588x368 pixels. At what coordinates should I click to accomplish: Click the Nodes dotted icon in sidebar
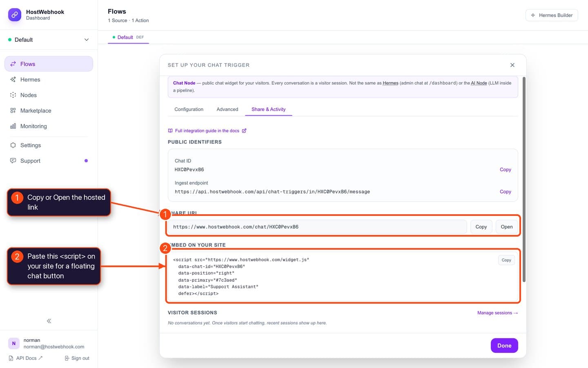(13, 95)
